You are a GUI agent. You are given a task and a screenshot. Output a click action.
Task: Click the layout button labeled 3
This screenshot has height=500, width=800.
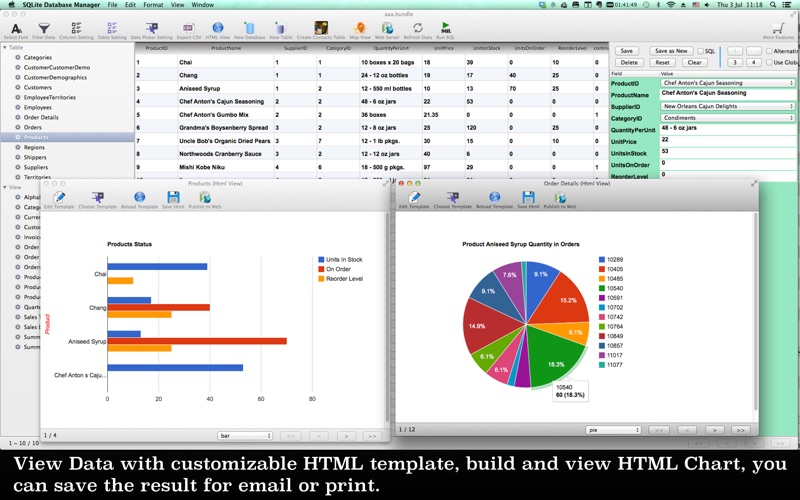735,62
